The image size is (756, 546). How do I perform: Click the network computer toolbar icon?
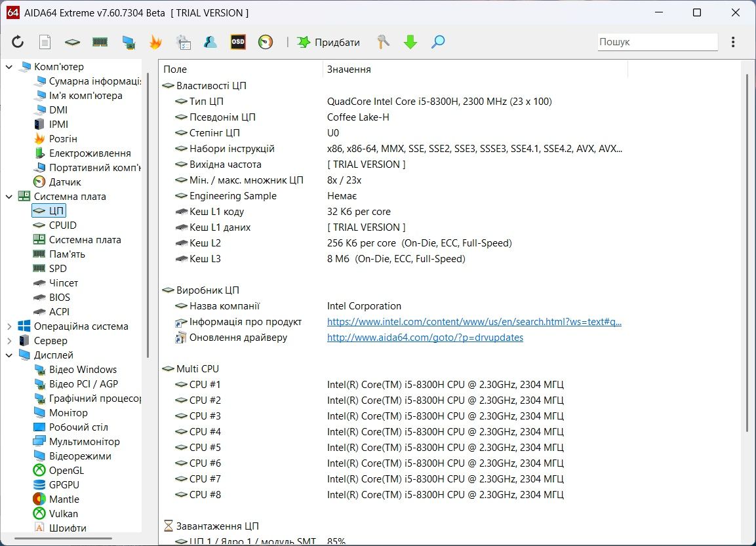click(129, 43)
